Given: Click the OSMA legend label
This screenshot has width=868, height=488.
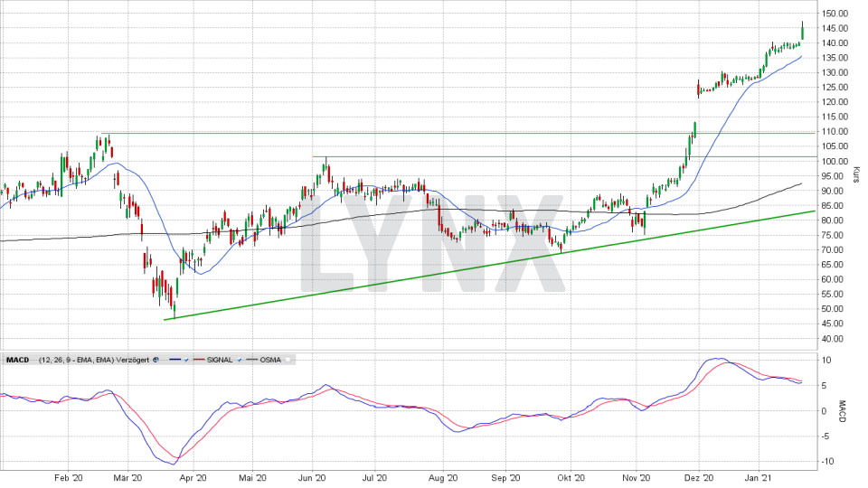Looking at the screenshot, I should click(x=270, y=360).
